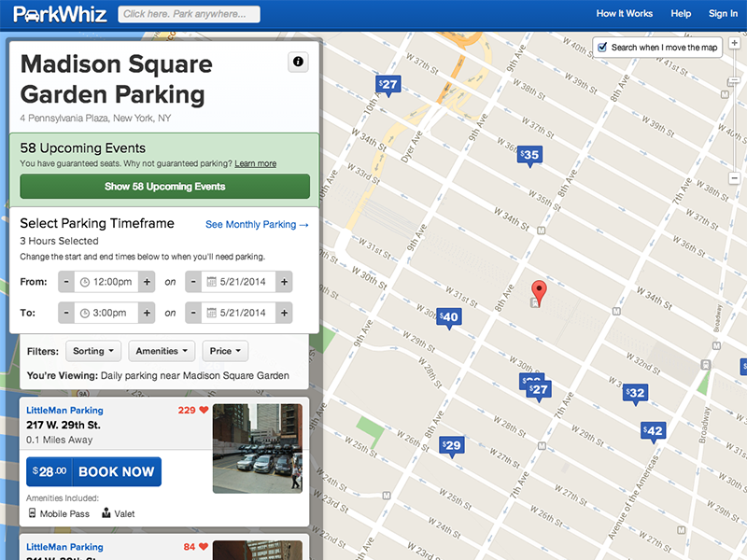Click Sign In in the header
This screenshot has height=560, width=747.
(723, 14)
